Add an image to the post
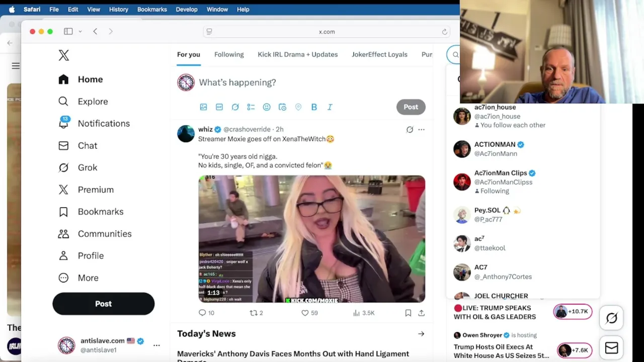The image size is (644, 362). point(203,107)
